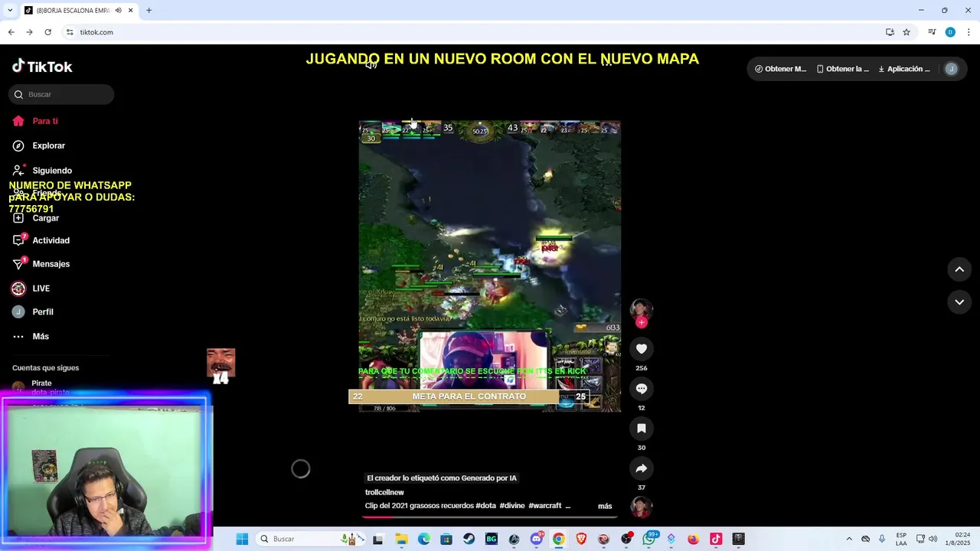
Task: Follow creator via red plus badge
Action: pos(642,322)
